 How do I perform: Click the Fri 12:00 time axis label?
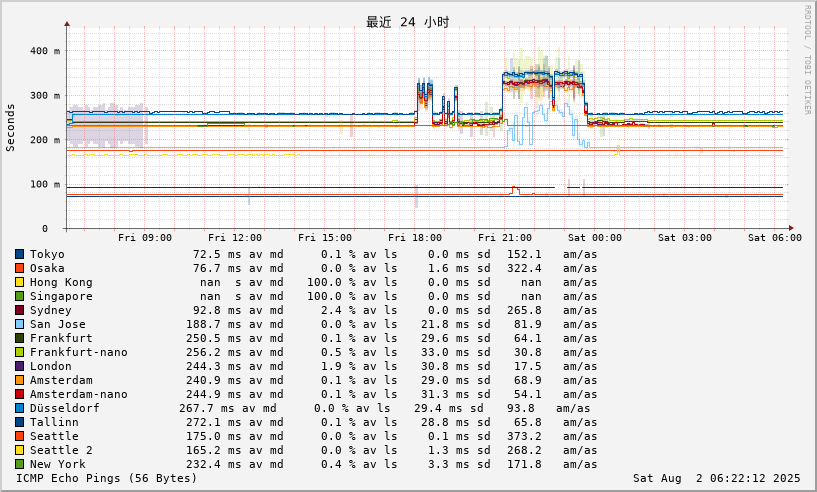point(235,238)
